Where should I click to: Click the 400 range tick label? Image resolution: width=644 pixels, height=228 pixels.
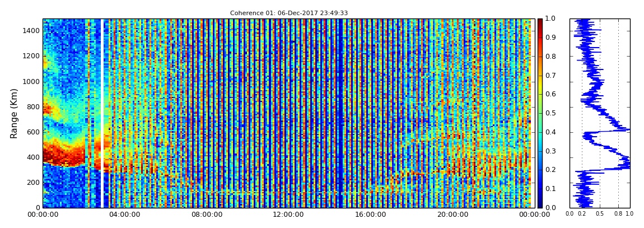(33, 157)
